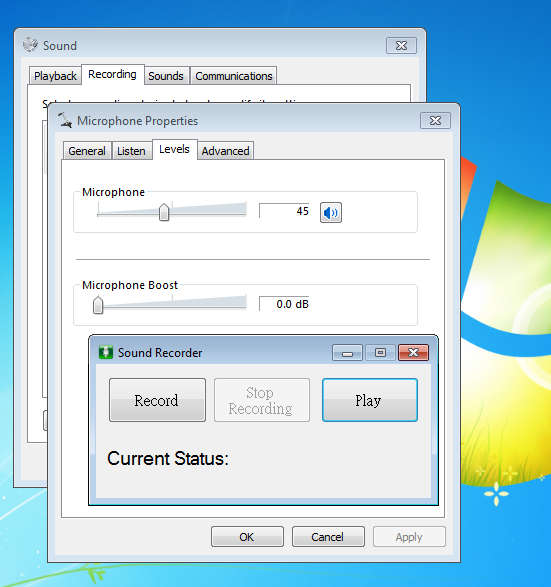
Task: Click the Sound window speaker icon
Action: (x=30, y=45)
